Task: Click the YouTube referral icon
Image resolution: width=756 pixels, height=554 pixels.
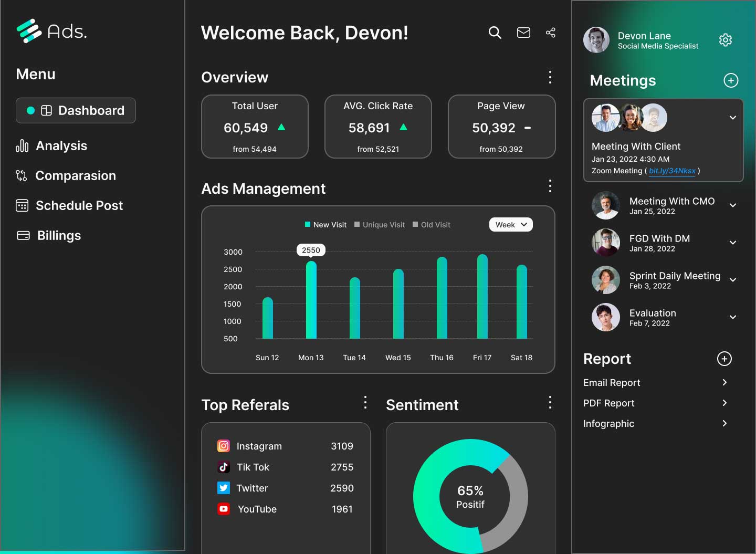Action: click(224, 509)
